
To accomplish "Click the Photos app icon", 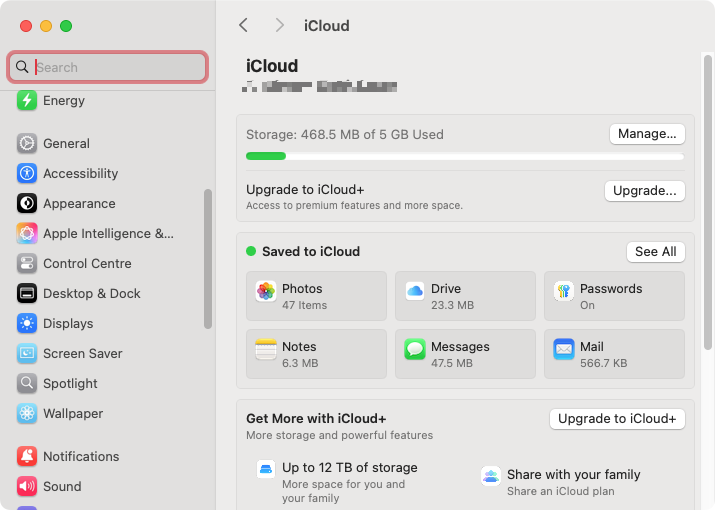I will pos(266,291).
